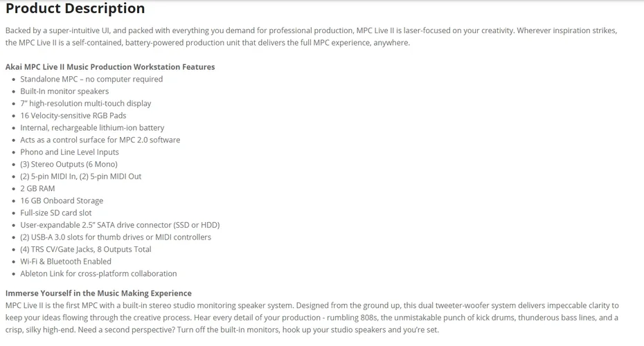Click the 5-pin MIDI In/Out list item
Image resolution: width=644 pixels, height=346 pixels.
pyautogui.click(x=80, y=176)
